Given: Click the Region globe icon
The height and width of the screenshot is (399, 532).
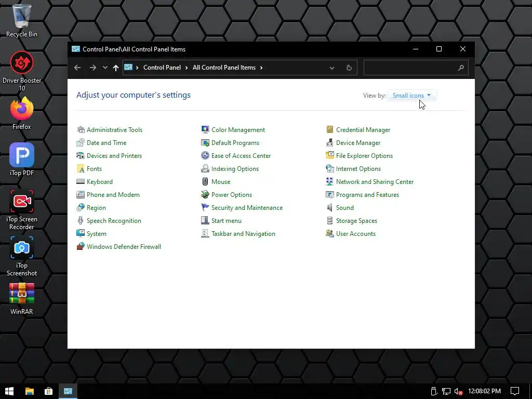Looking at the screenshot, I should point(81,208).
